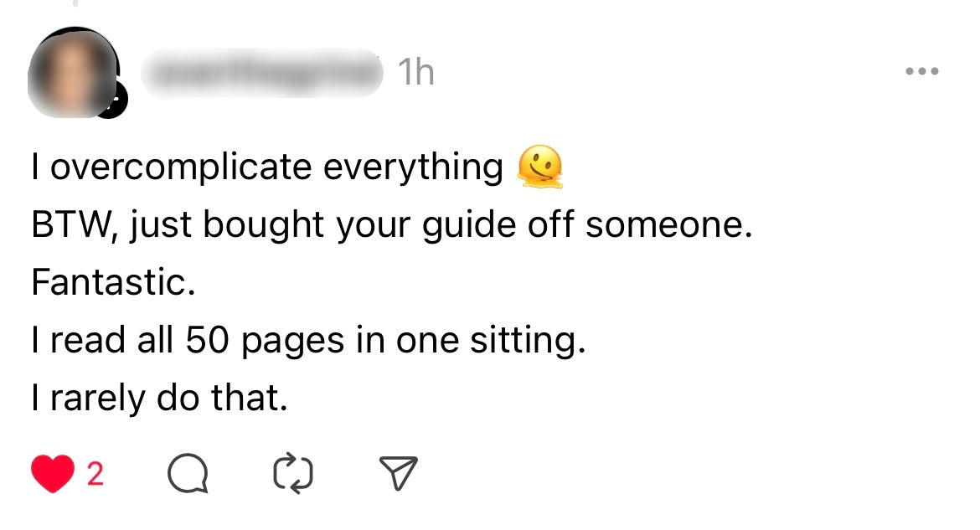Open the reply speech bubble icon
980x530 pixels.
187,475
